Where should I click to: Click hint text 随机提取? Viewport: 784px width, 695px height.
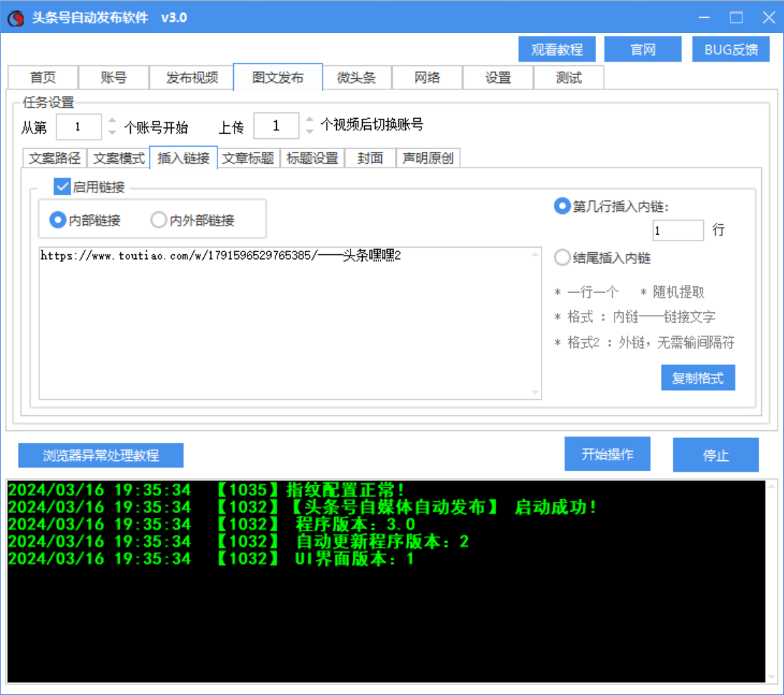[672, 292]
